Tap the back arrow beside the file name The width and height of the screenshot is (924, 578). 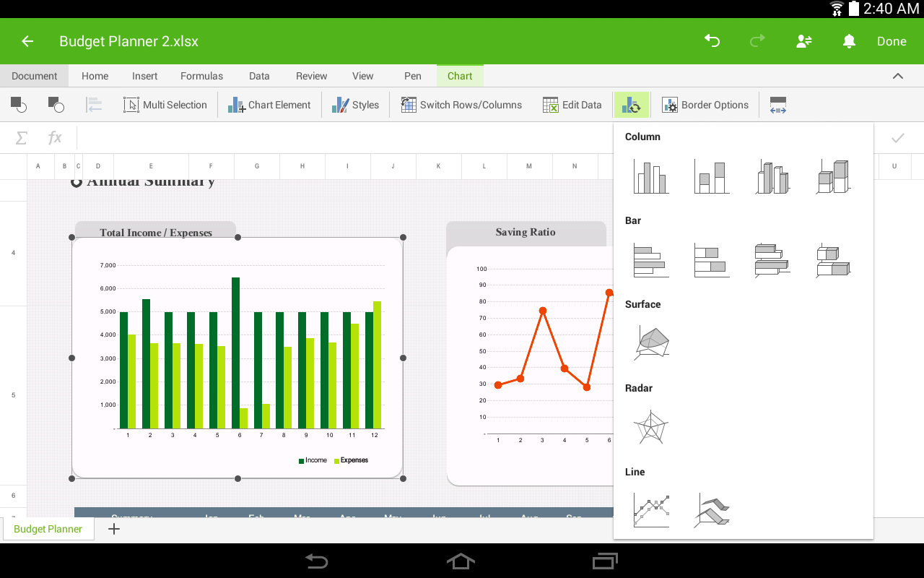tap(27, 41)
